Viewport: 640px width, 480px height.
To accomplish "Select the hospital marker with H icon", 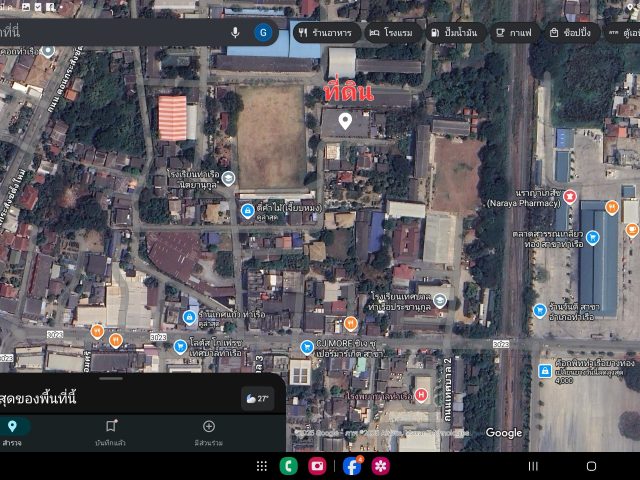I will click(x=421, y=395).
